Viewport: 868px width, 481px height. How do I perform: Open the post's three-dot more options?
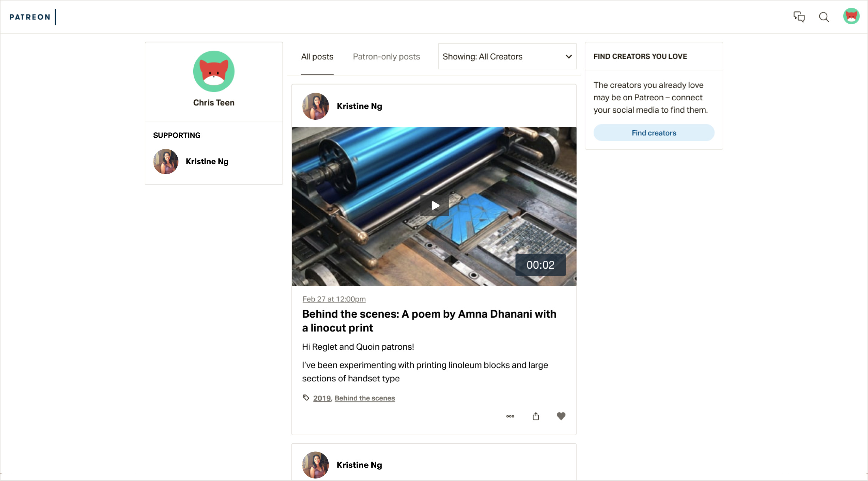pyautogui.click(x=510, y=416)
